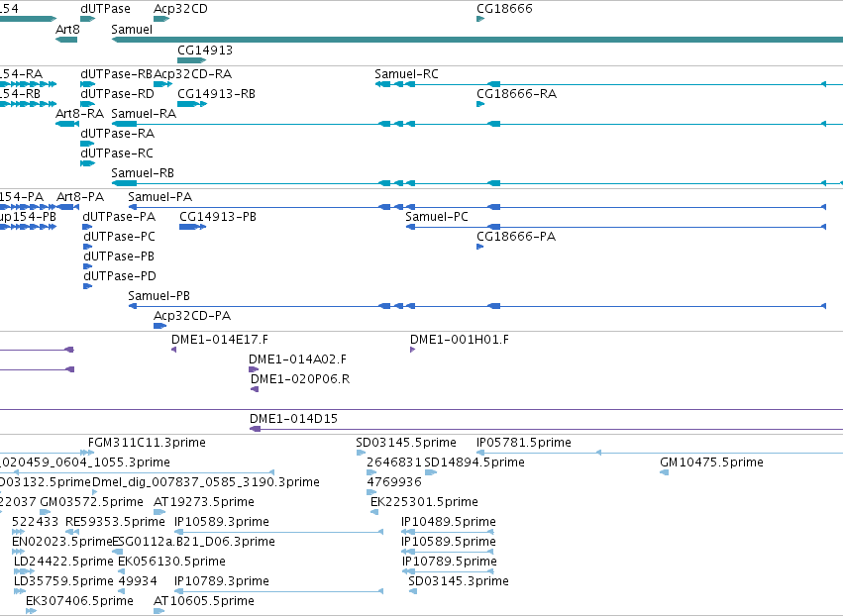The image size is (843, 616).
Task: Select the GM10475.5prime EST label
Action: 711,462
